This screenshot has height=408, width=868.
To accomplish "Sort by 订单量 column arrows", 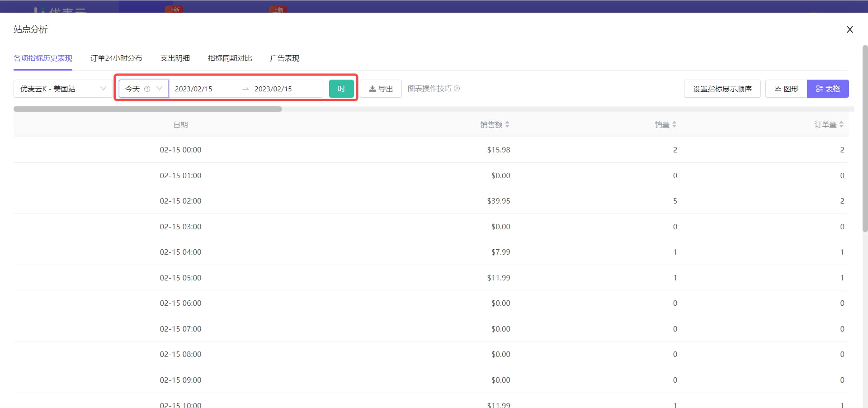I will 841,124.
